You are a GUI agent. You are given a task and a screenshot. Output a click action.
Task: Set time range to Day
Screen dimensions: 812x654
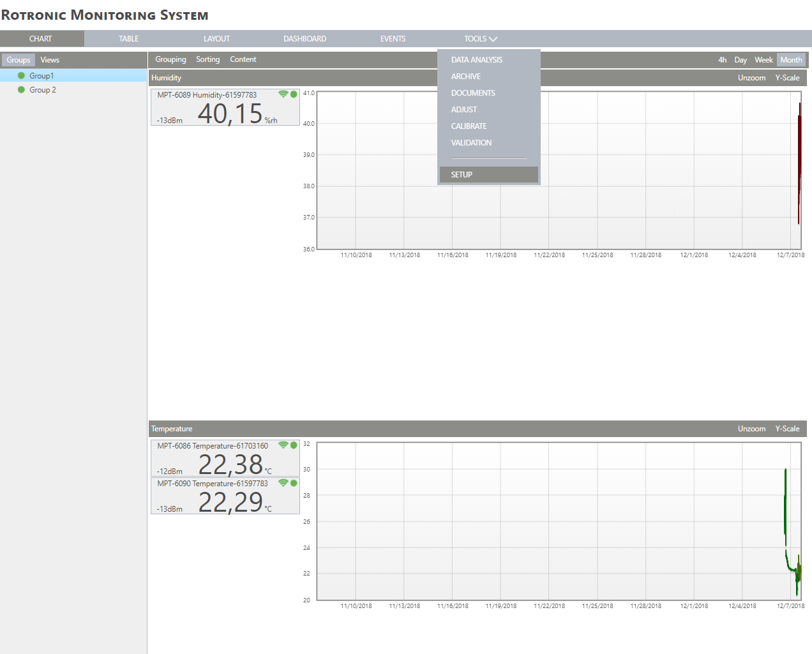point(741,60)
